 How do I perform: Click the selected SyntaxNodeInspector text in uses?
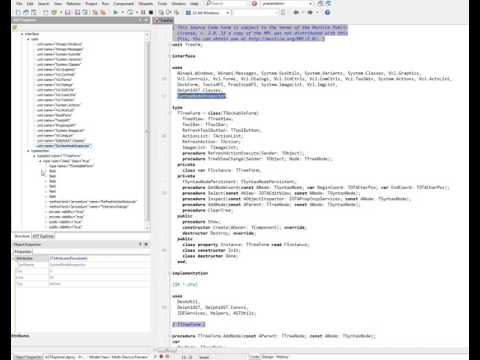(x=201, y=96)
